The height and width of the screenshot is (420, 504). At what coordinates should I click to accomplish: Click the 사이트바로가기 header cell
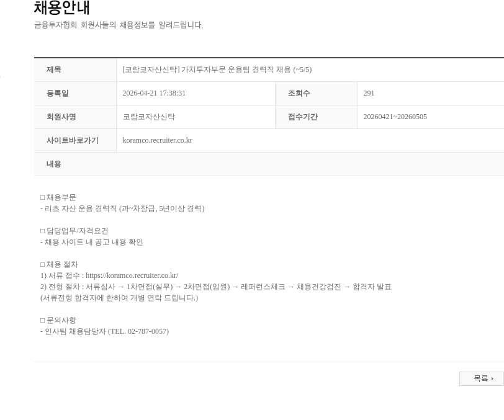(75, 140)
